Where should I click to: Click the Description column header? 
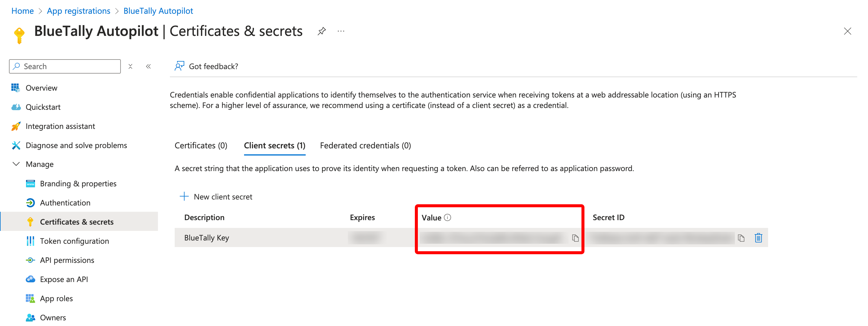204,217
